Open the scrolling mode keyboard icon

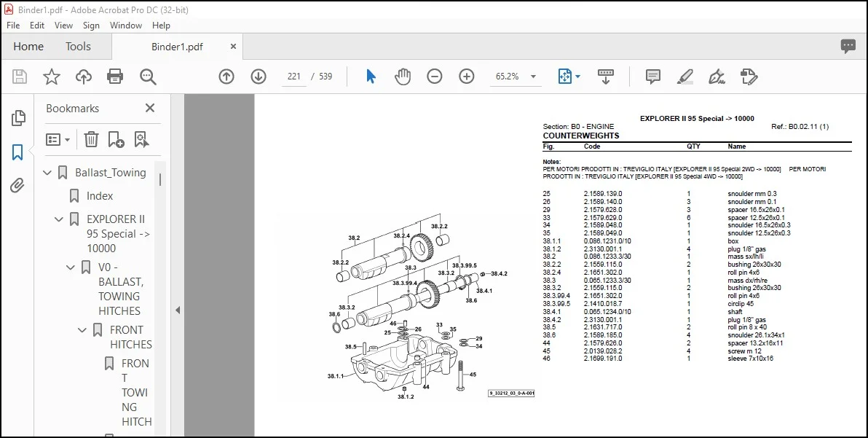pyautogui.click(x=606, y=77)
